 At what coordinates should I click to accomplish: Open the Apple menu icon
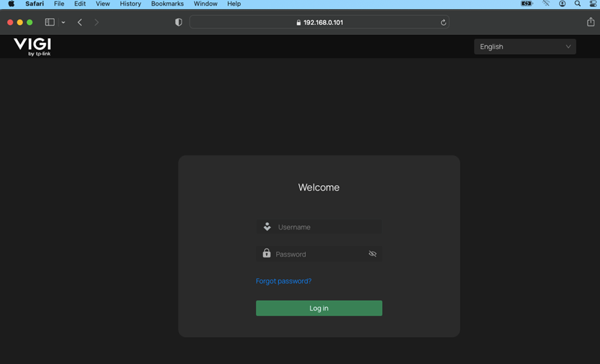[11, 4]
